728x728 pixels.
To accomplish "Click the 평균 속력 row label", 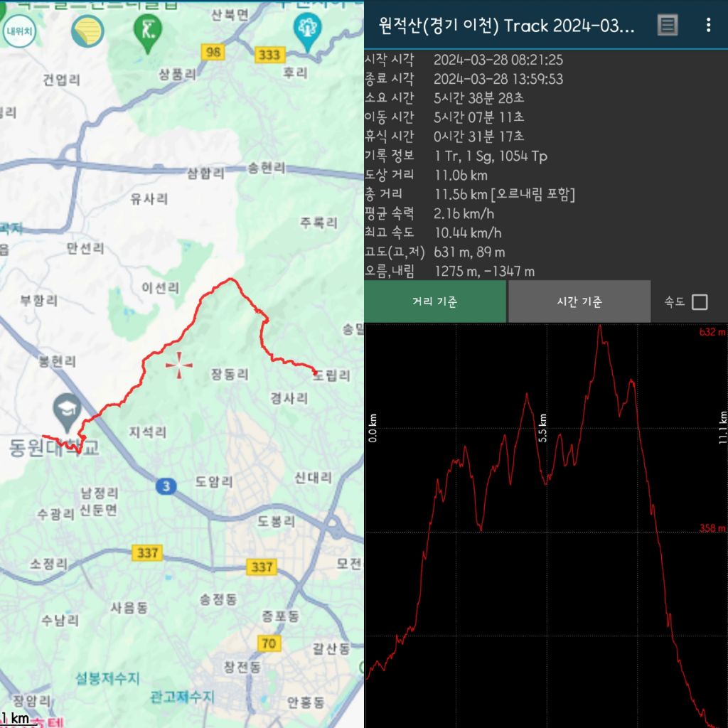I will (389, 213).
